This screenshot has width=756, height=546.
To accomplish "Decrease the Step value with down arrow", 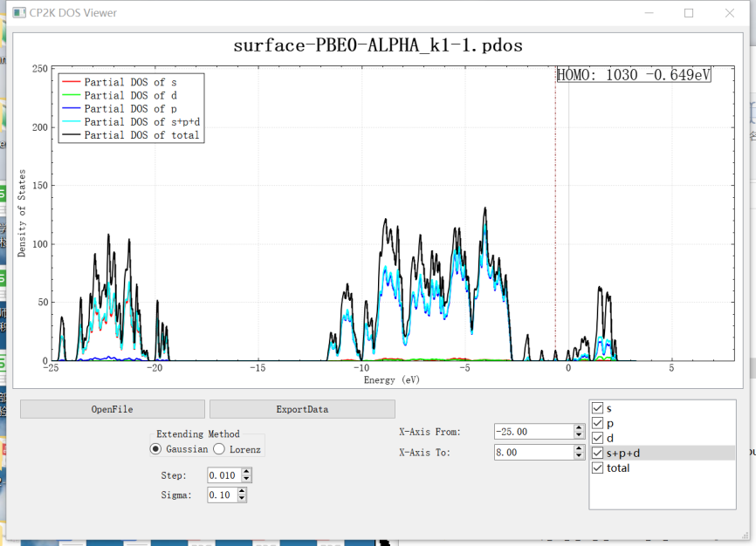I will tap(247, 479).
